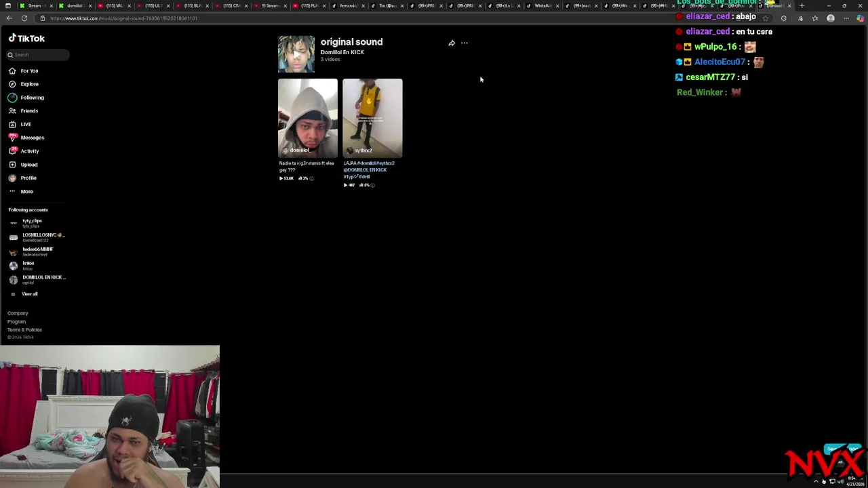
Task: Open the browser profile avatar
Action: [x=831, y=18]
